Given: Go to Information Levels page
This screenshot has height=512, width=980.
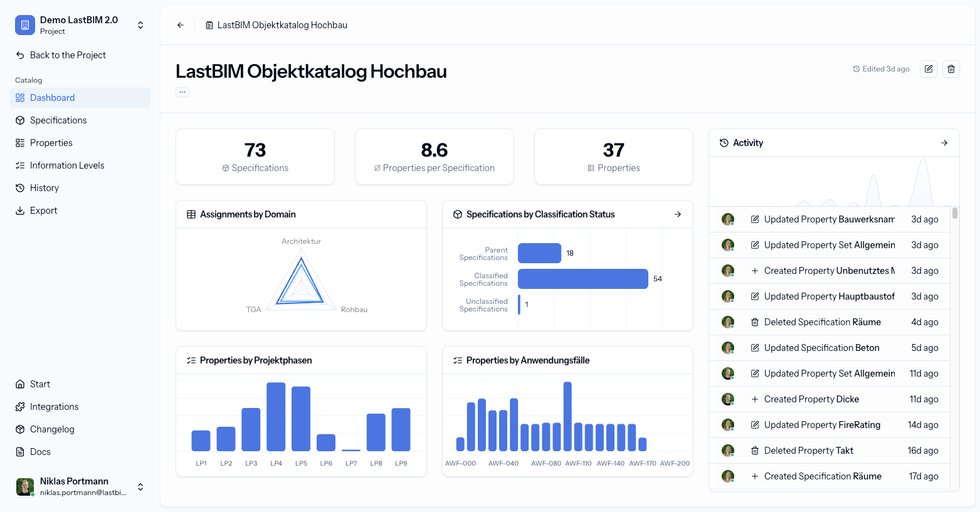Looking at the screenshot, I should point(67,165).
